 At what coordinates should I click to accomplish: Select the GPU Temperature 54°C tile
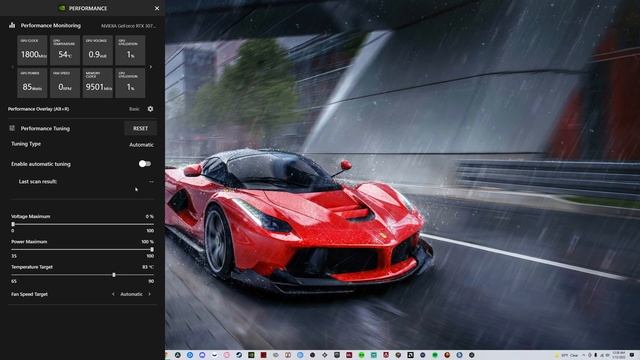pos(65,51)
